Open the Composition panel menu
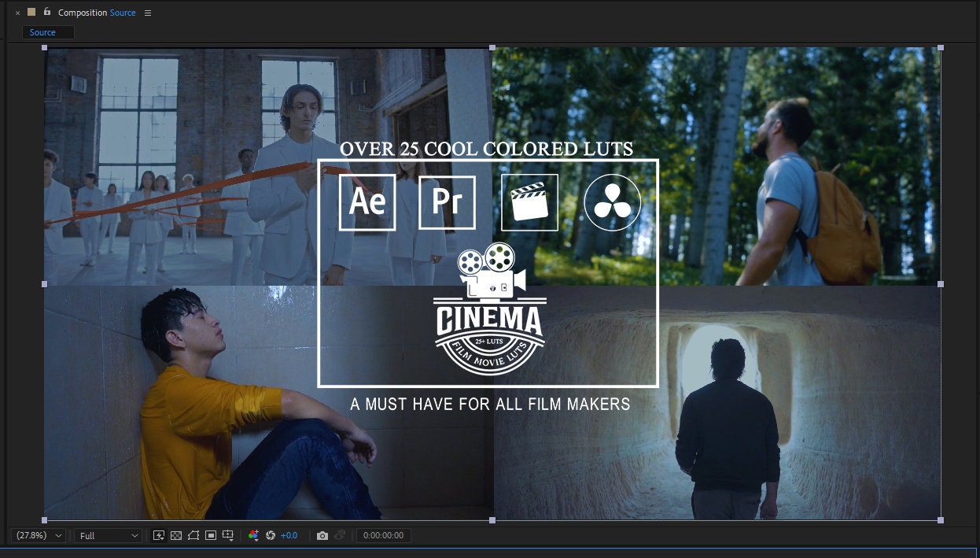The image size is (980, 558). point(148,13)
